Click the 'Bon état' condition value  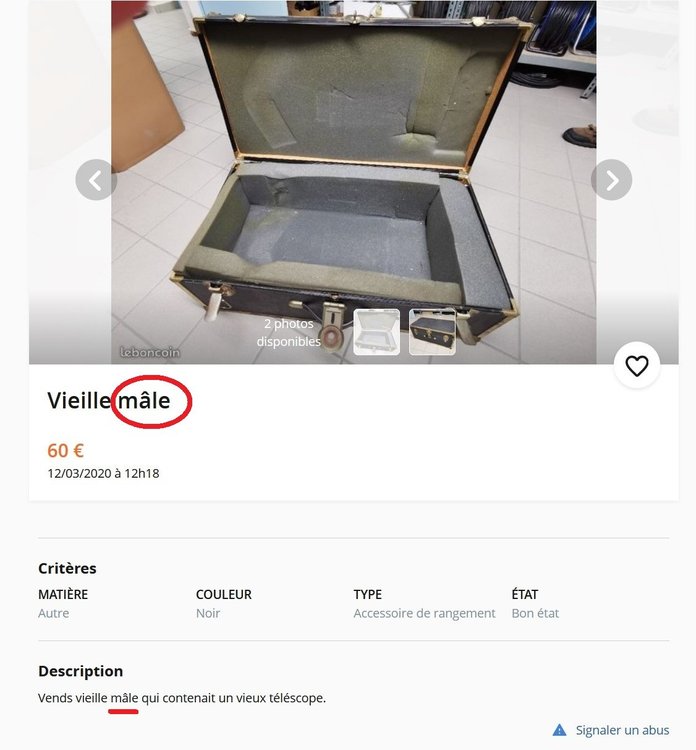coord(535,613)
